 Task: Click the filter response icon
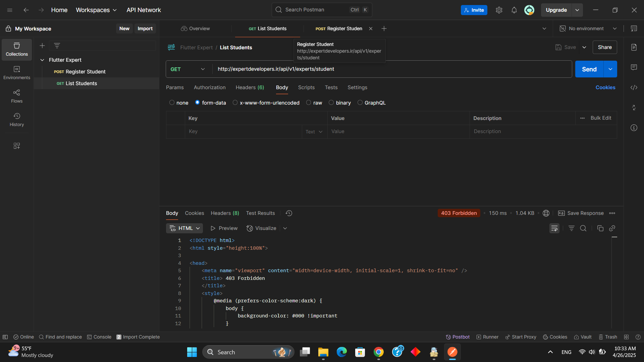tap(572, 228)
